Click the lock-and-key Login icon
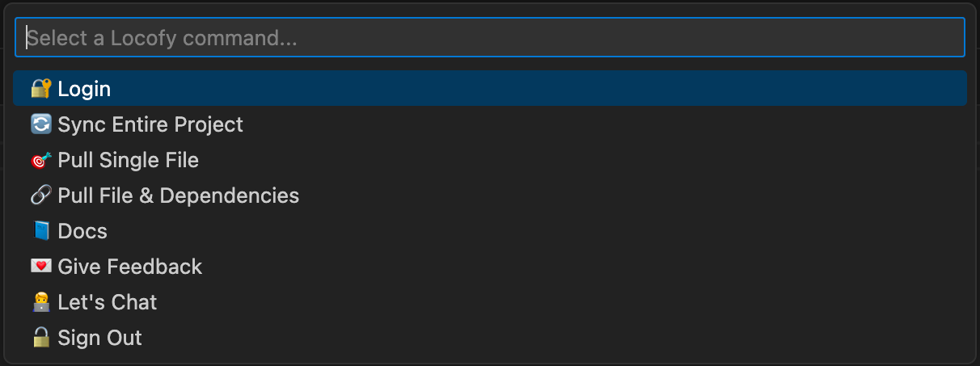The height and width of the screenshot is (366, 980). tap(41, 89)
